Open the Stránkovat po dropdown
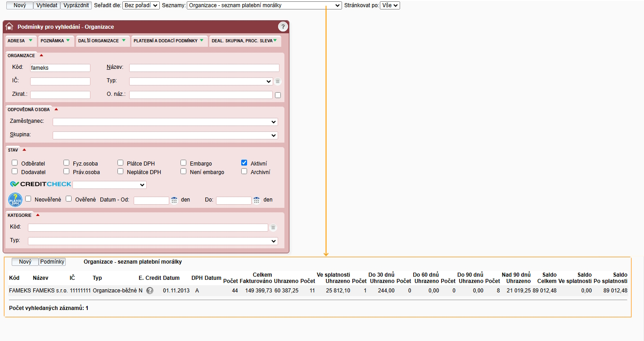The image size is (644, 341). point(389,5)
